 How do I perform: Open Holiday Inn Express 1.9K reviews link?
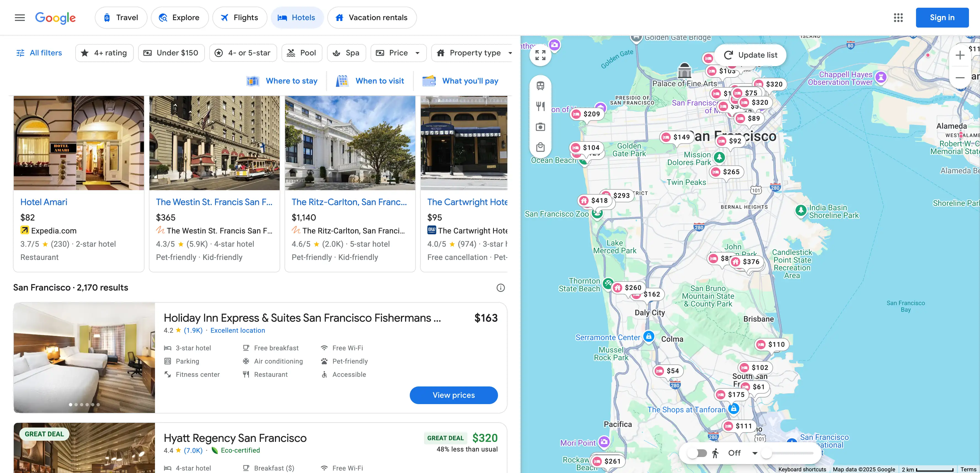[193, 330]
